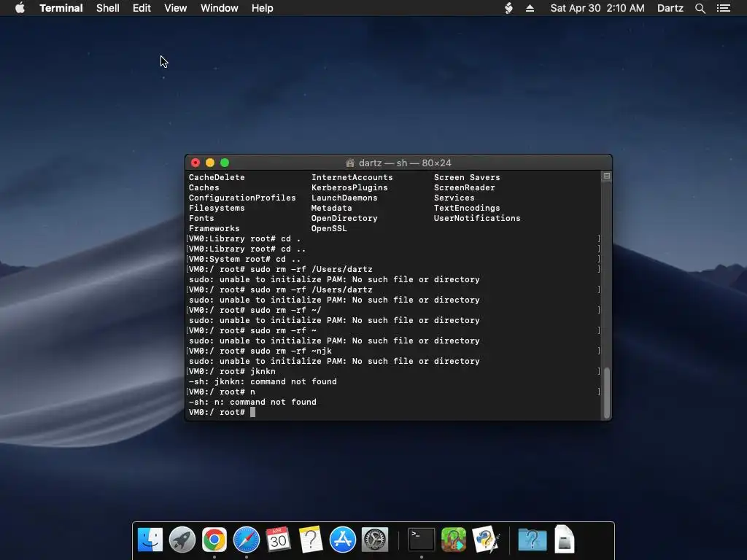Screen dimensions: 747x560
Task: Click the Terminal title 'dartz — sh — 80×24'
Action: 404,163
